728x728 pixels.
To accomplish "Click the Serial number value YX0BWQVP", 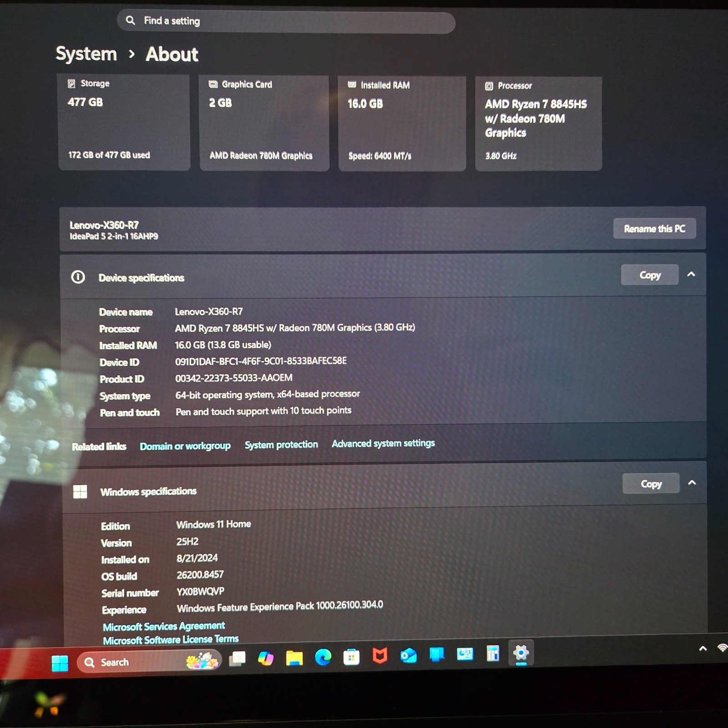I will tap(201, 591).
